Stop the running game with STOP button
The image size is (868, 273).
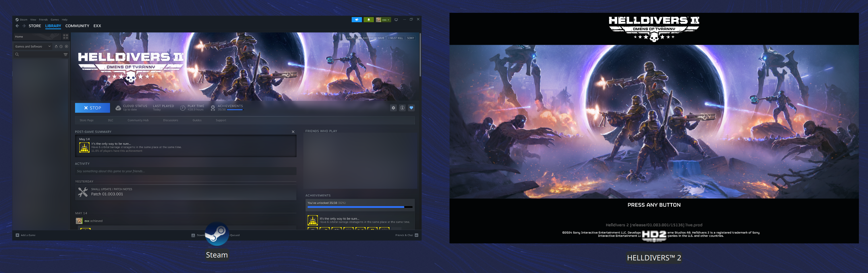pyautogui.click(x=92, y=108)
